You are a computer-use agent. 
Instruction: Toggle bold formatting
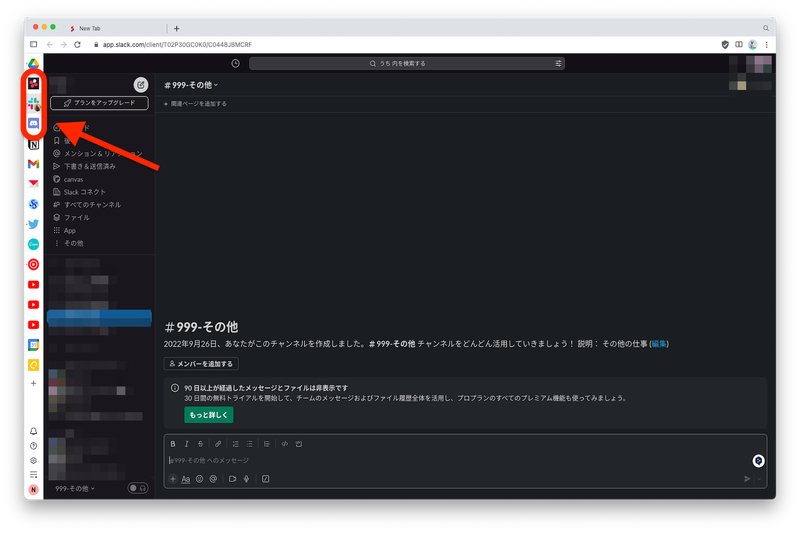[173, 444]
